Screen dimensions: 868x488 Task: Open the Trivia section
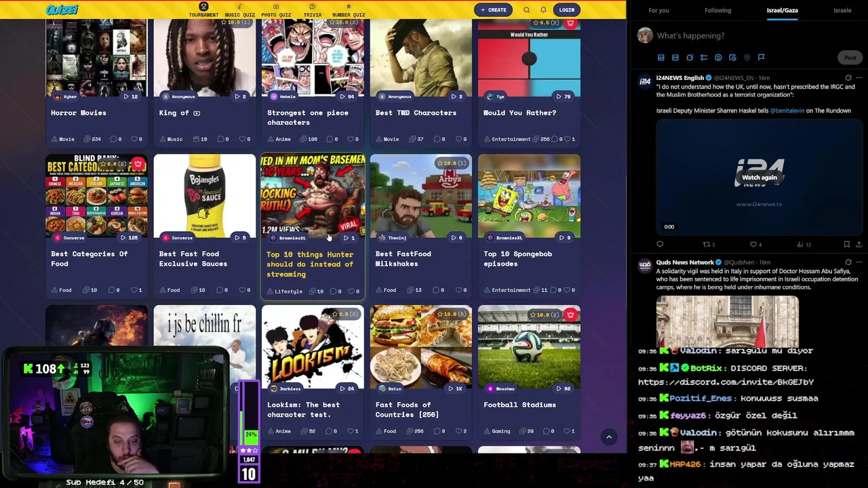point(313,10)
